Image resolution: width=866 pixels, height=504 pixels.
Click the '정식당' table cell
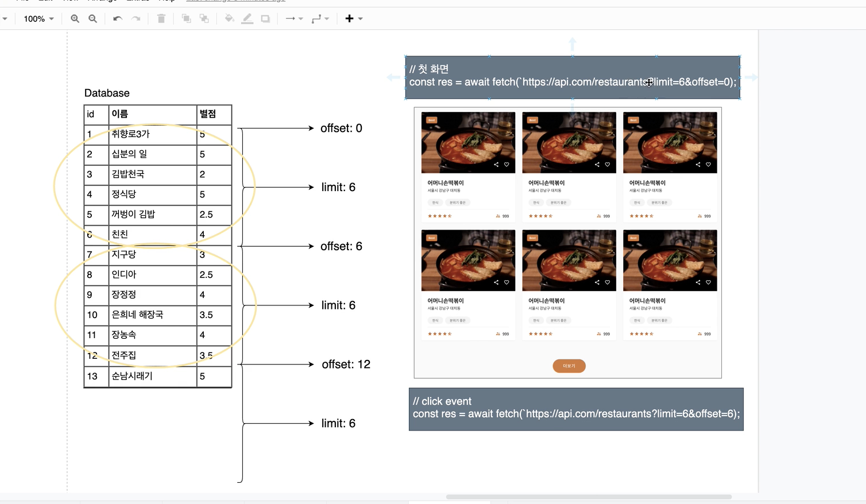click(153, 195)
